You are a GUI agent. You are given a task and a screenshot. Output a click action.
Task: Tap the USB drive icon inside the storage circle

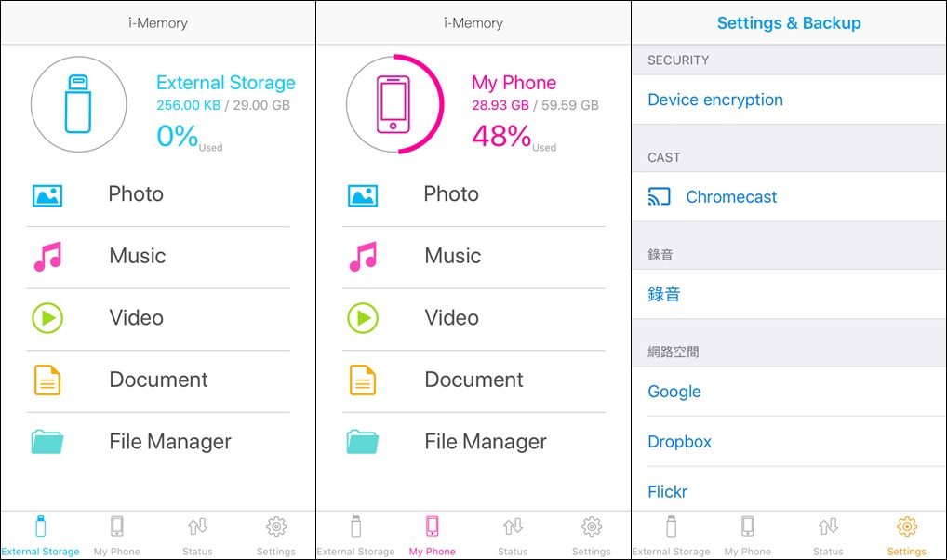click(x=78, y=102)
